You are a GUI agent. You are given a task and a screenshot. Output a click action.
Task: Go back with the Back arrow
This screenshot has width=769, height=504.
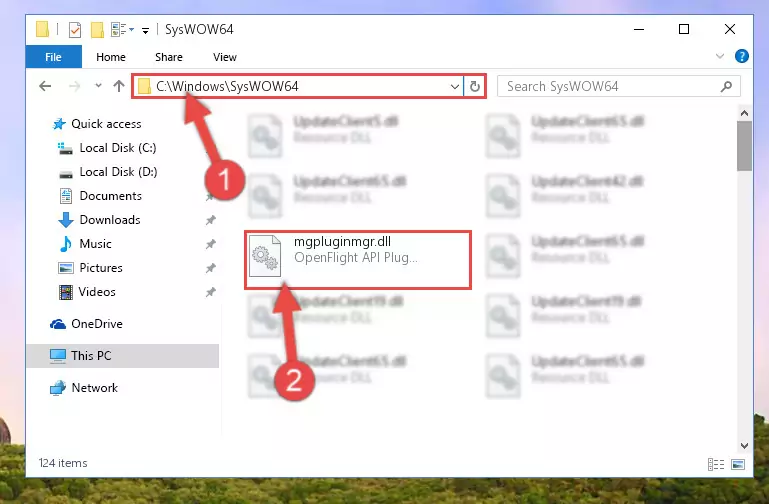click(45, 86)
